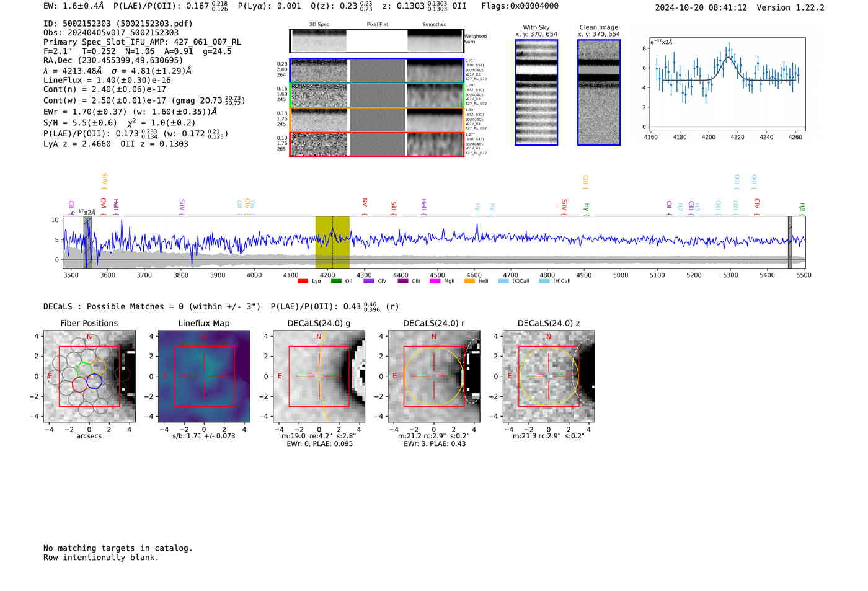
Task: Click the Smoothed column header
Action: [x=435, y=24]
